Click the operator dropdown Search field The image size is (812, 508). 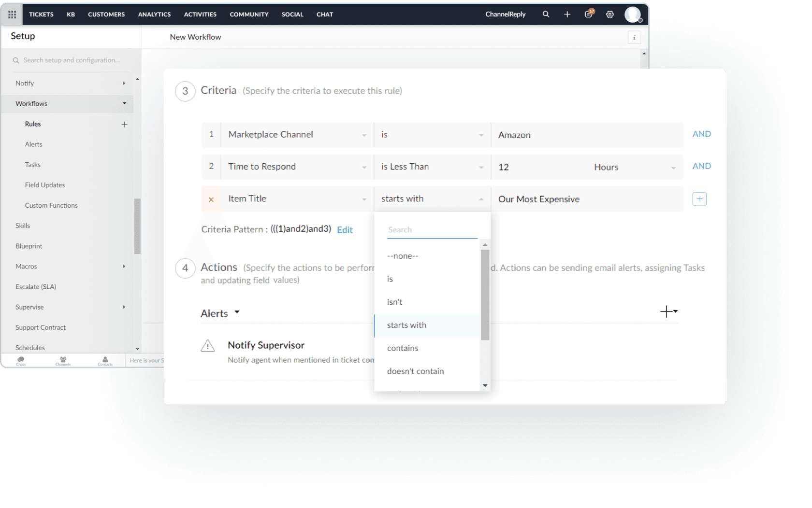[432, 230]
